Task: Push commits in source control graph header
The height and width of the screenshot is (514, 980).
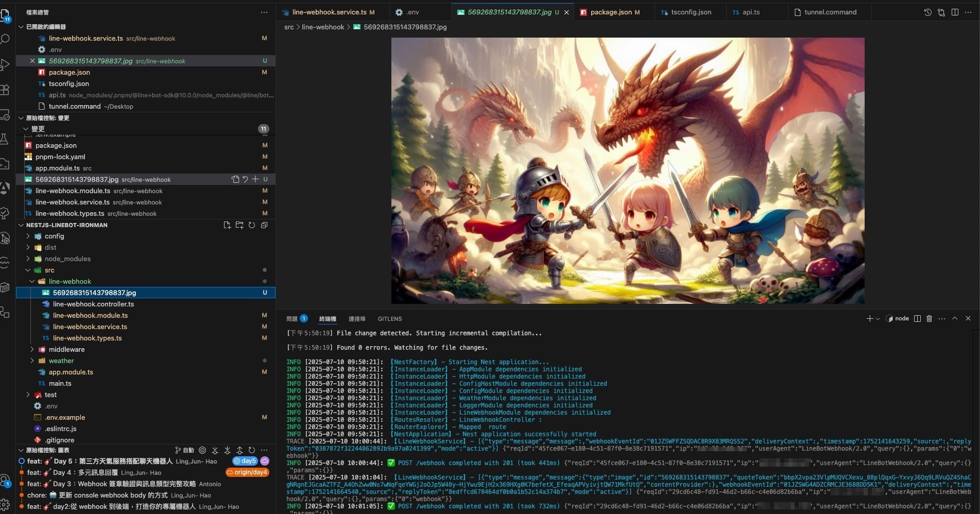Action: pos(239,450)
